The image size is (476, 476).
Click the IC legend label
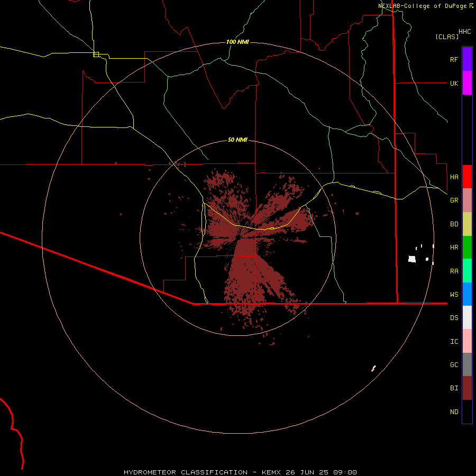tap(454, 342)
